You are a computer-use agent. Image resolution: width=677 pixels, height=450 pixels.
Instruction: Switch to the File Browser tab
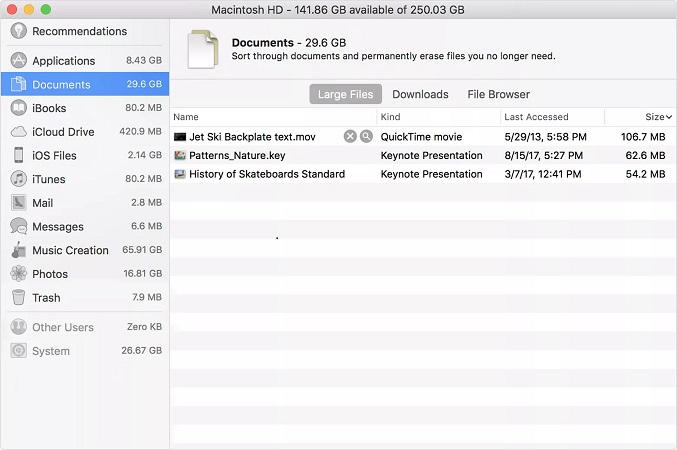coord(498,94)
